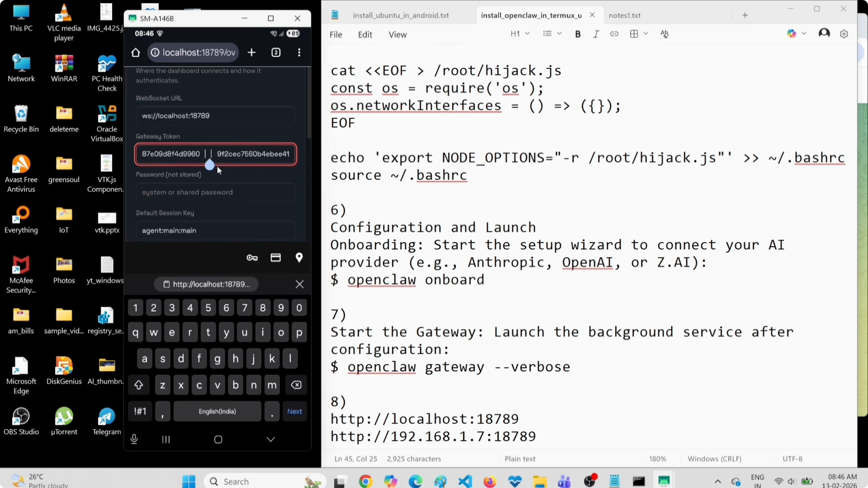The height and width of the screenshot is (488, 868).
Task: Open Copilot from the Notepad toolbar
Action: [792, 33]
